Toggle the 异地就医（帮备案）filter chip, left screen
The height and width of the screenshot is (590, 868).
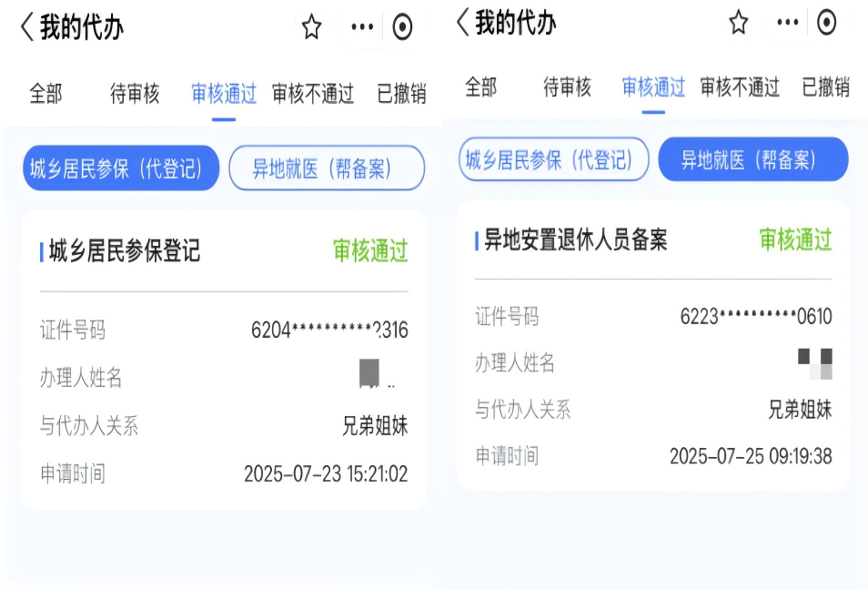coord(326,168)
